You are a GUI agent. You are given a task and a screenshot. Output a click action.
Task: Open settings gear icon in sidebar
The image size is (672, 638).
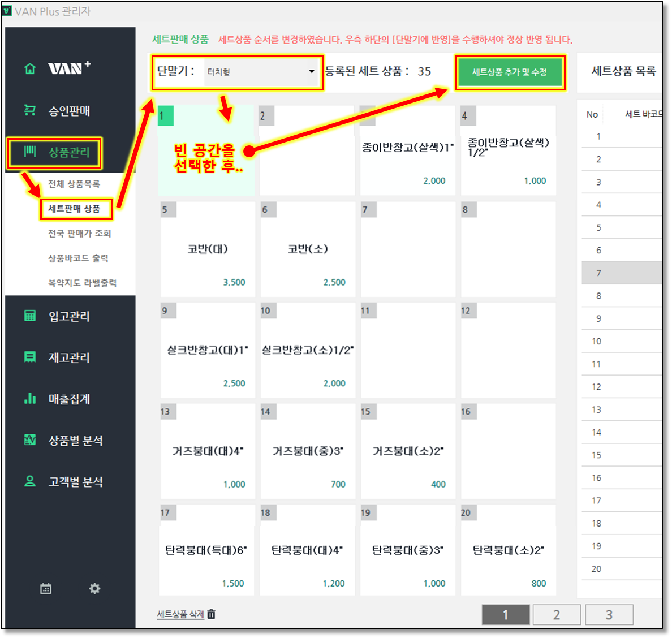pos(94,589)
